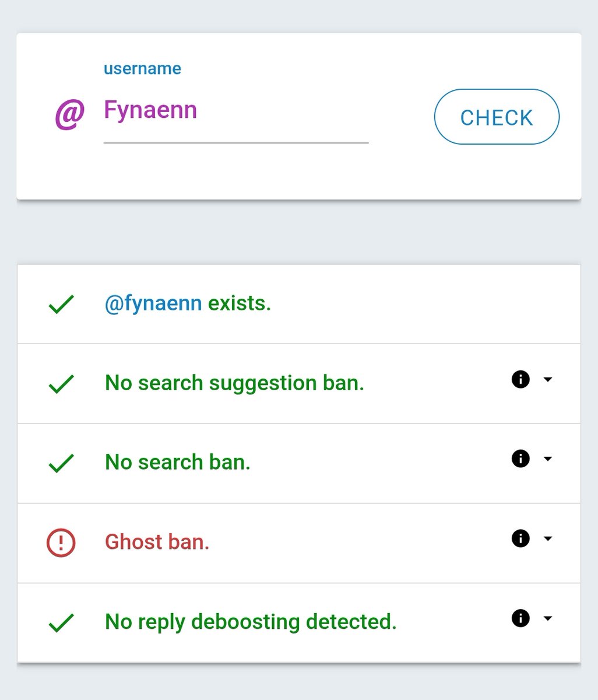Viewport: 598px width, 700px height.
Task: Click the purple @ symbol icon
Action: point(69,114)
